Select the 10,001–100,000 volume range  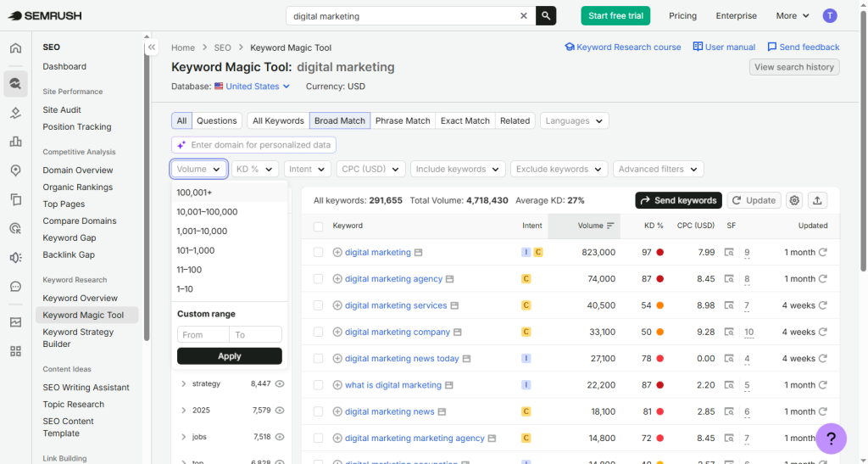click(229, 211)
